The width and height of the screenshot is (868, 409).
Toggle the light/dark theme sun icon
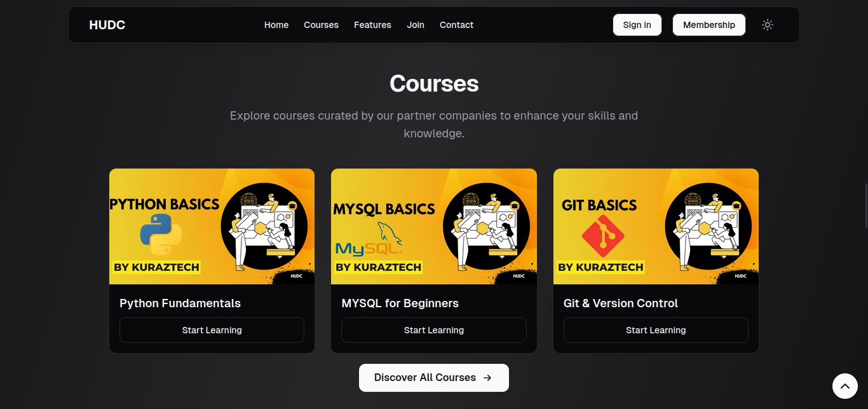768,25
